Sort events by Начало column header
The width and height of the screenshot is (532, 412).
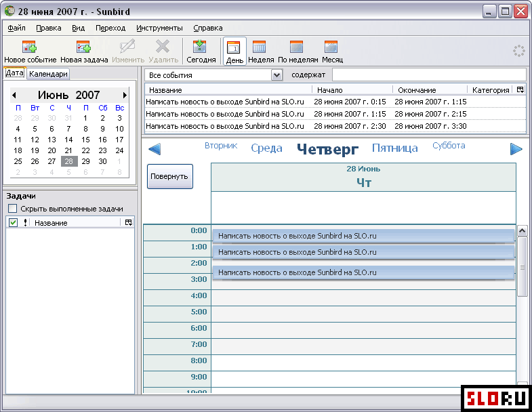[x=352, y=90]
